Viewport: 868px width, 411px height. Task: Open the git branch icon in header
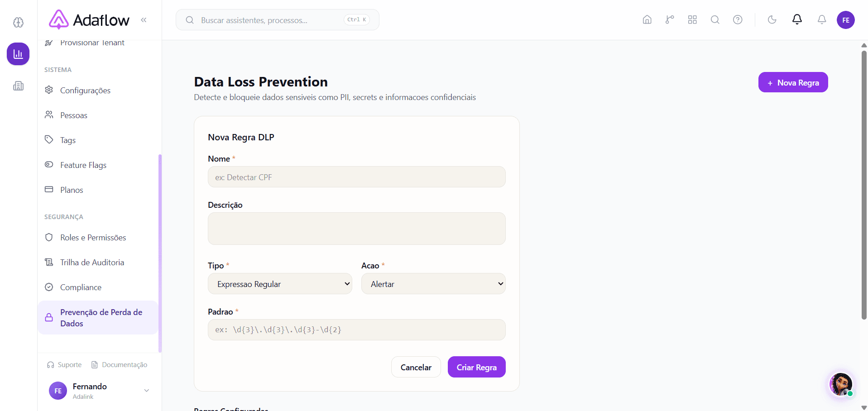pos(670,20)
